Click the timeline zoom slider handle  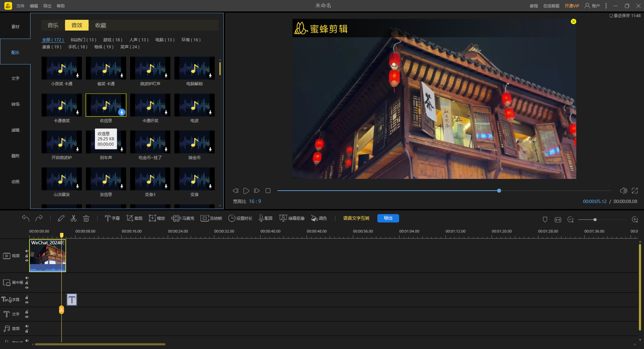(x=595, y=220)
